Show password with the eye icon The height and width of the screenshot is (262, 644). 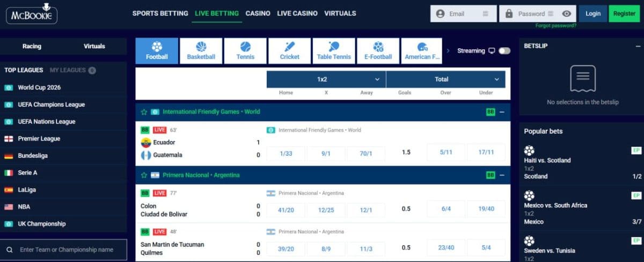(x=567, y=14)
